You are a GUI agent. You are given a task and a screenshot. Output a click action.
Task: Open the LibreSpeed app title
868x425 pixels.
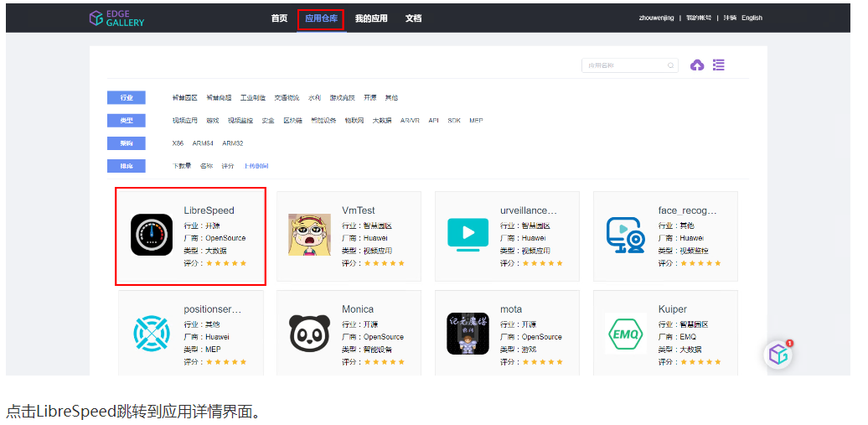click(209, 210)
